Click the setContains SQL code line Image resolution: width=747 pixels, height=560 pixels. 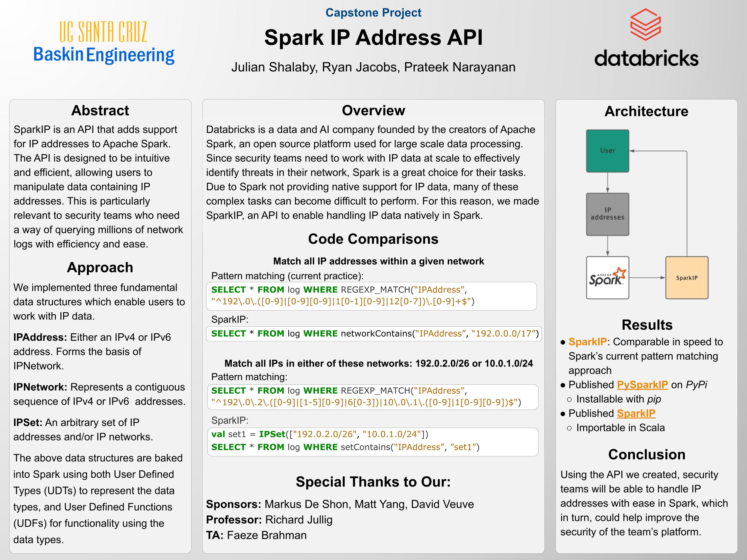click(x=345, y=447)
